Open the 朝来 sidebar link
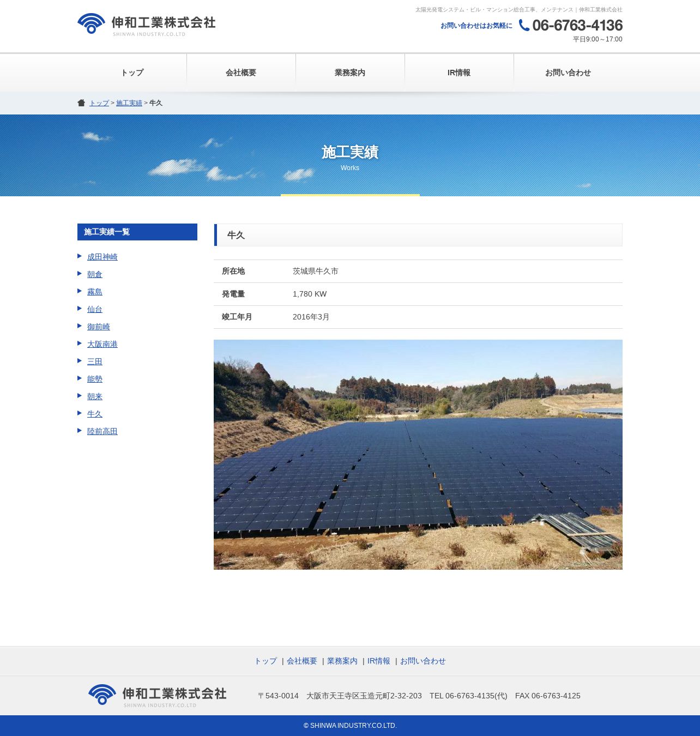 pyautogui.click(x=95, y=396)
